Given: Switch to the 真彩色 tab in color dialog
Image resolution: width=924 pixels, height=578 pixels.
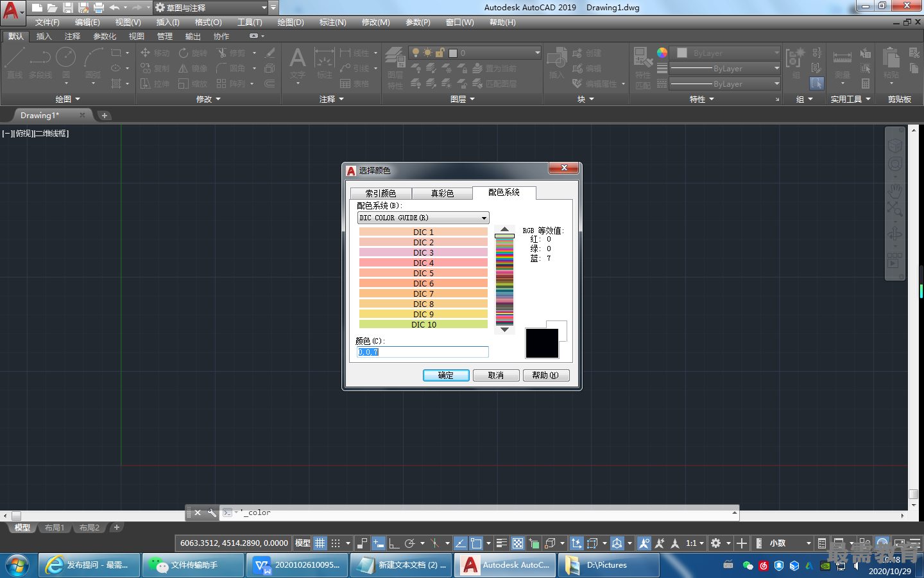Looking at the screenshot, I should click(x=442, y=193).
